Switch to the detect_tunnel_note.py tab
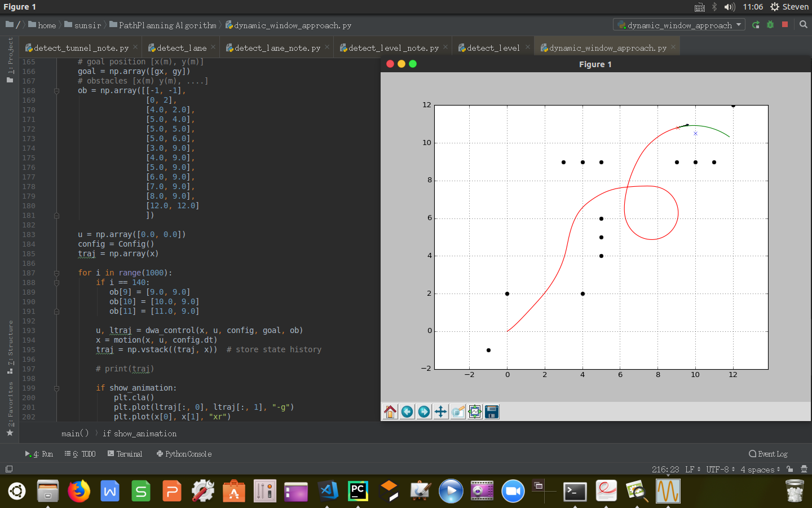Image resolution: width=812 pixels, height=508 pixels. [81, 48]
